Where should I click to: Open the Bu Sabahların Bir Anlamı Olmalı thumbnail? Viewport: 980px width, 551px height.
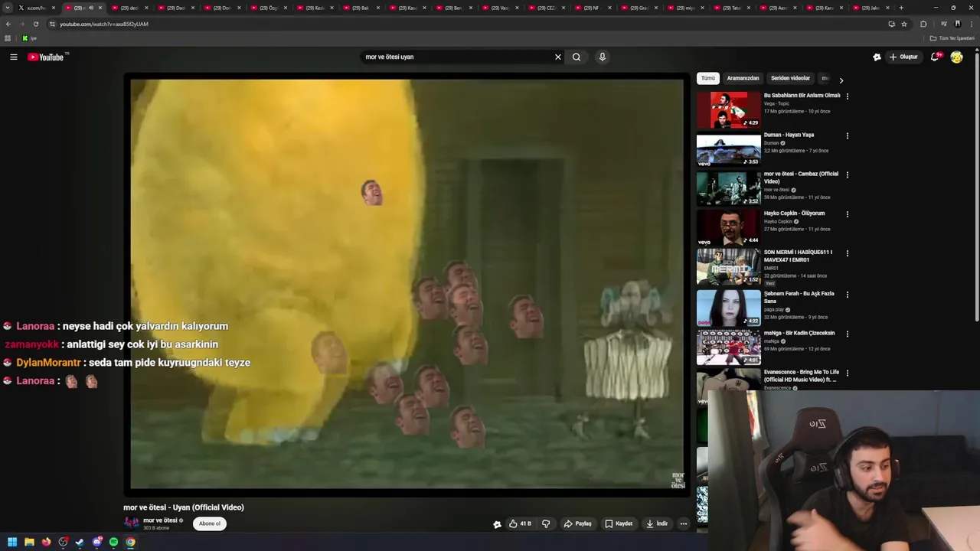pos(728,110)
